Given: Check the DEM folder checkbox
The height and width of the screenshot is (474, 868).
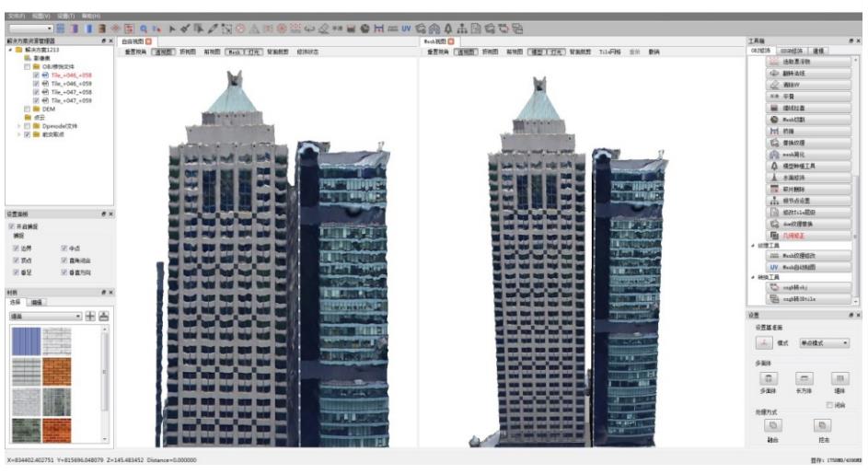Looking at the screenshot, I should coord(27,110).
